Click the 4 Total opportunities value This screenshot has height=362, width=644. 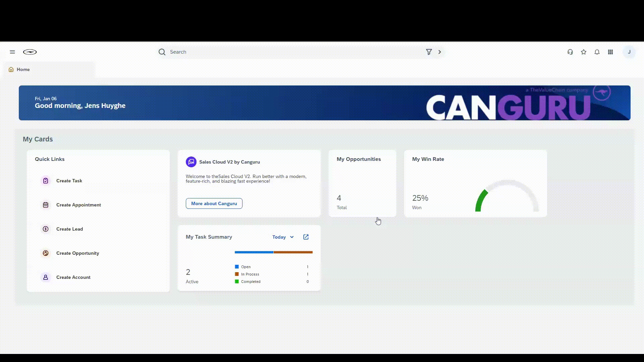339,198
